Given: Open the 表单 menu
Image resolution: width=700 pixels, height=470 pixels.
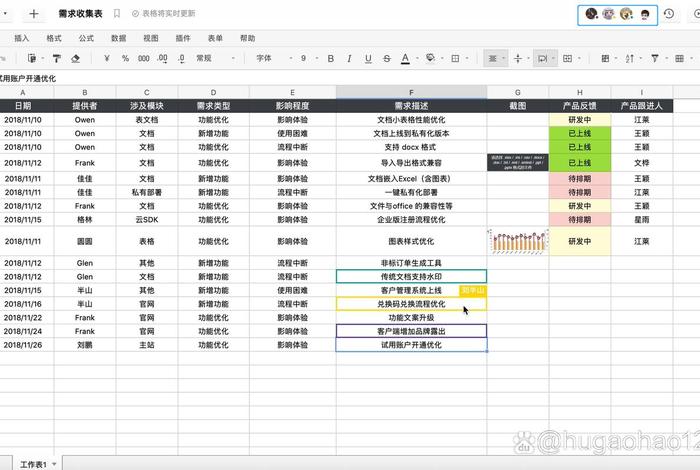Looking at the screenshot, I should 215,38.
